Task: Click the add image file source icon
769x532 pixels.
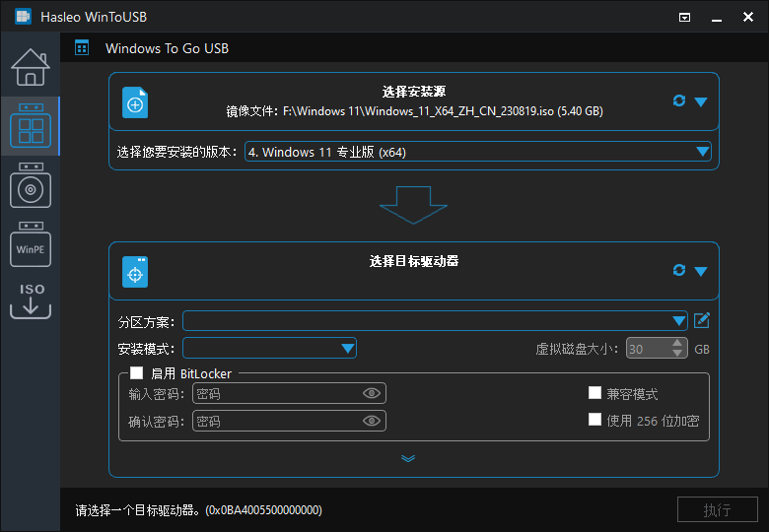Action: click(135, 102)
